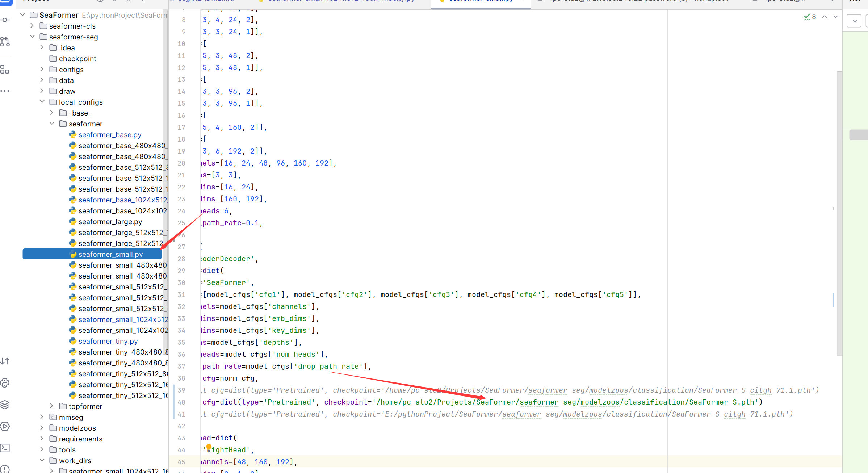This screenshot has width=868, height=473.
Task: Go to next highlighted problem arrow
Action: [836, 17]
